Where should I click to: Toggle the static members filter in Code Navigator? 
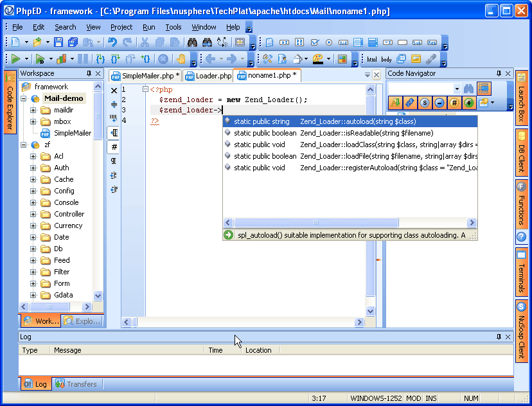423,102
